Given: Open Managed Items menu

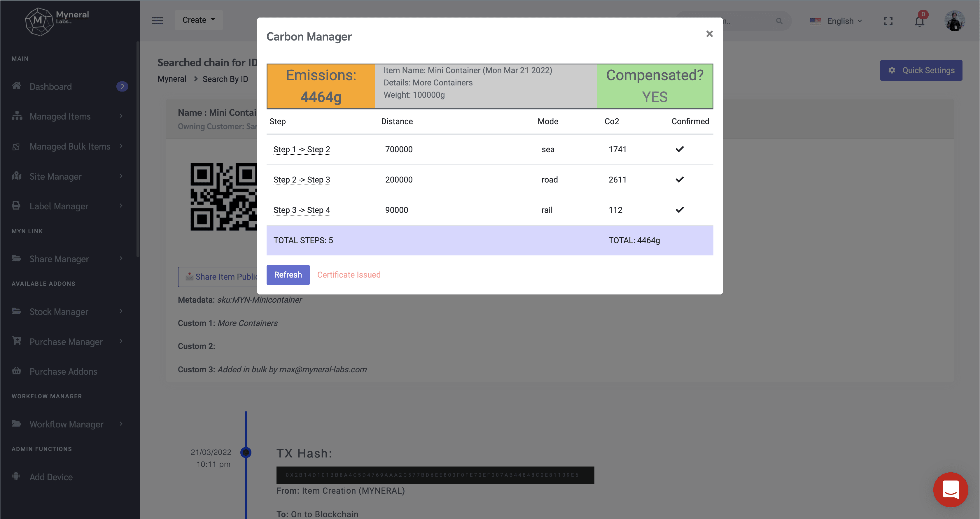Looking at the screenshot, I should click(60, 116).
